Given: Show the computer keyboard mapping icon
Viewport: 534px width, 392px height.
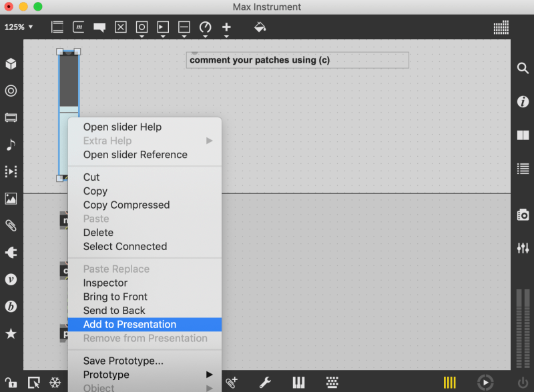Looking at the screenshot, I should tap(332, 383).
